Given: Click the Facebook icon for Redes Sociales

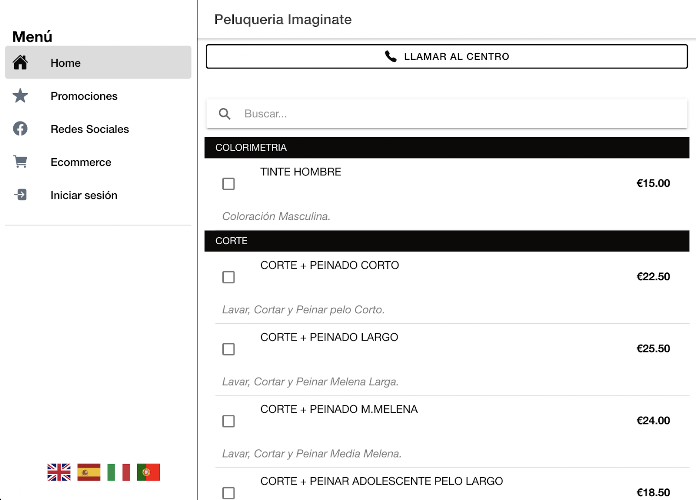Looking at the screenshot, I should [20, 129].
